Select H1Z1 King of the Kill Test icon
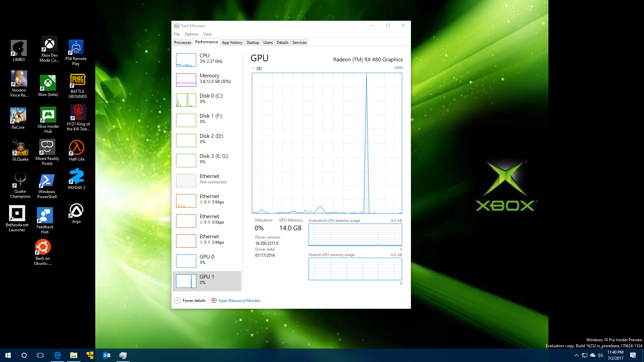 click(x=78, y=118)
